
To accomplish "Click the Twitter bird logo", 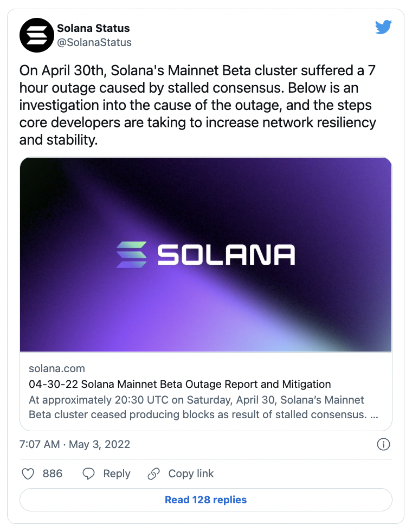I will pos(383,27).
